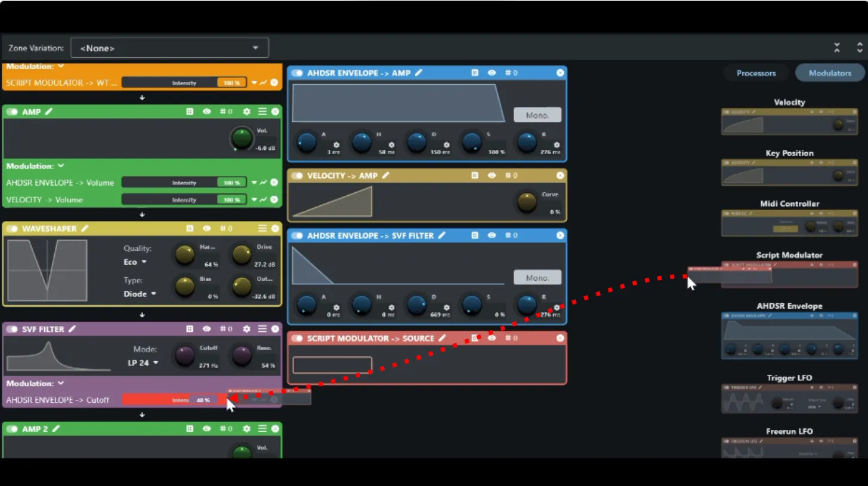This screenshot has width=868, height=486.
Task: Rename the AMP module with pencil icon
Action: point(49,112)
